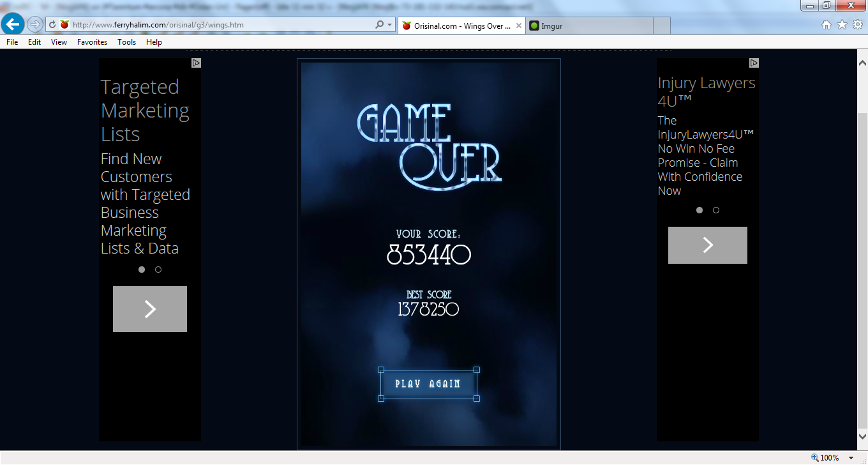Click Find New Customers ad description
Screen dimensions: 868x465
click(x=146, y=204)
